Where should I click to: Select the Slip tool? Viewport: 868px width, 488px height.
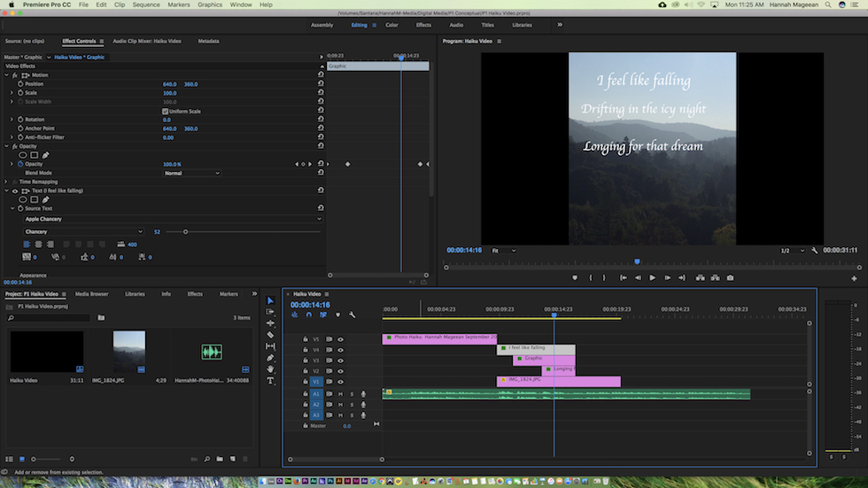click(270, 346)
